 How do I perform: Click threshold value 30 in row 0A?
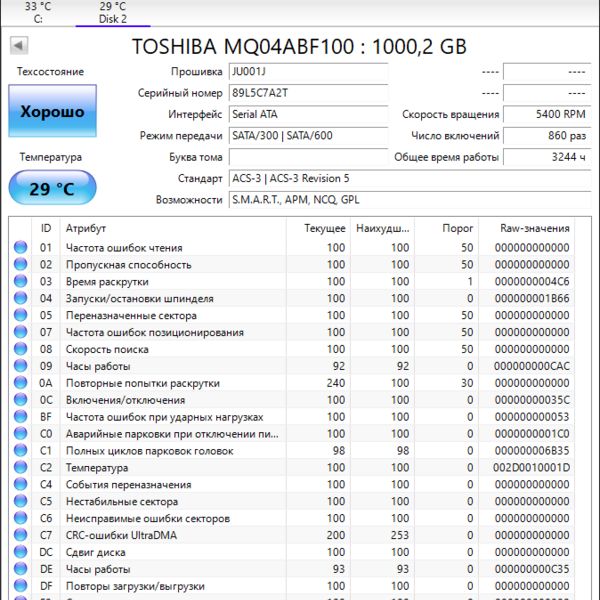tap(467, 383)
